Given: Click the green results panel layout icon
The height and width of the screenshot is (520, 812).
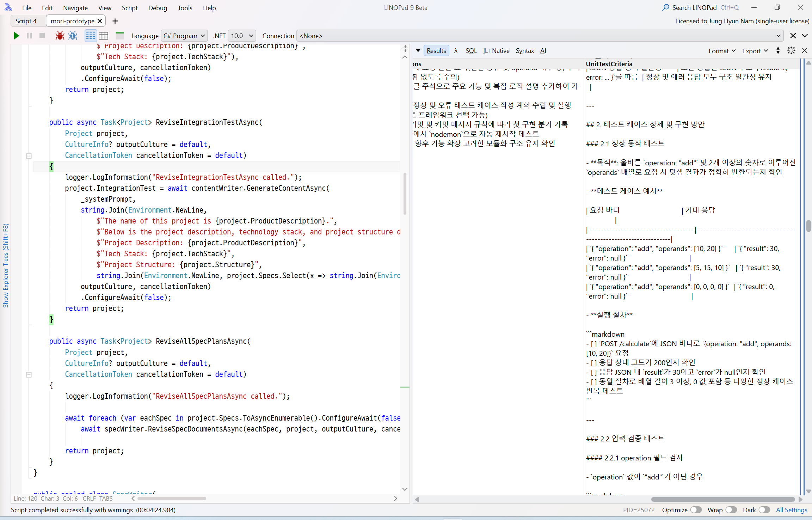Looking at the screenshot, I should [120, 35].
